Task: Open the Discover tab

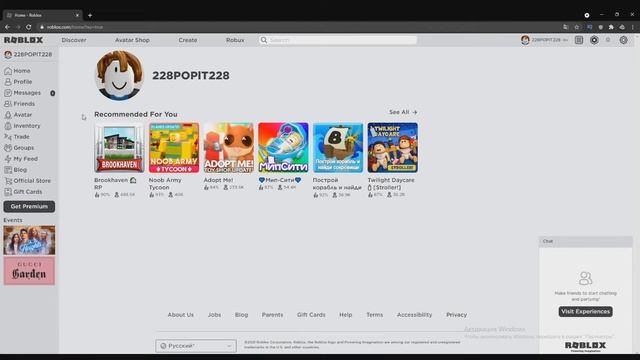Action: click(74, 40)
